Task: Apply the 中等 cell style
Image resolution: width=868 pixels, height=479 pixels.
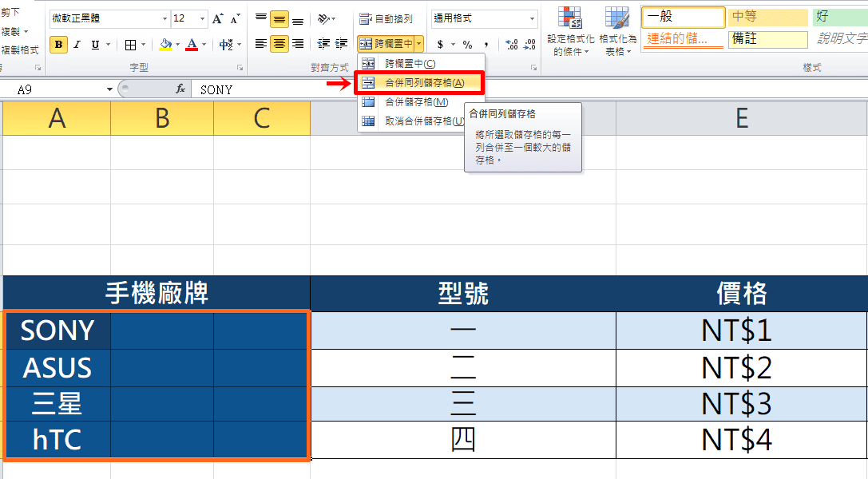Action: [x=768, y=17]
